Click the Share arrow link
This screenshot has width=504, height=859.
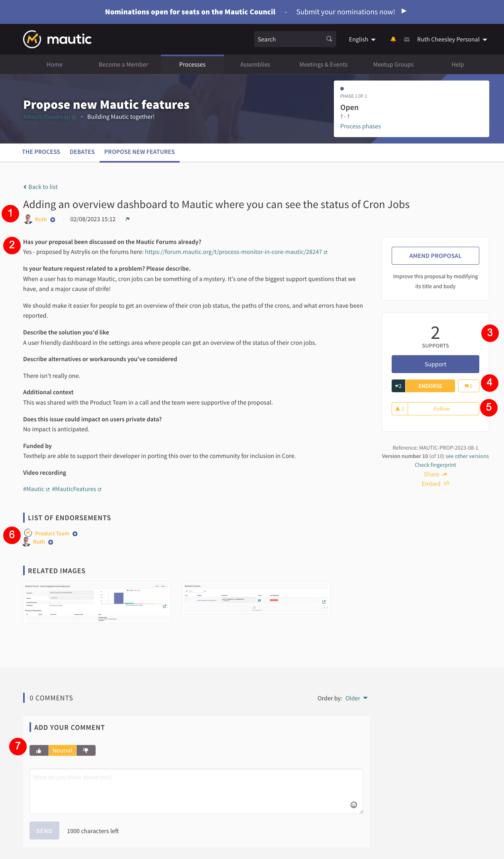[x=435, y=474]
